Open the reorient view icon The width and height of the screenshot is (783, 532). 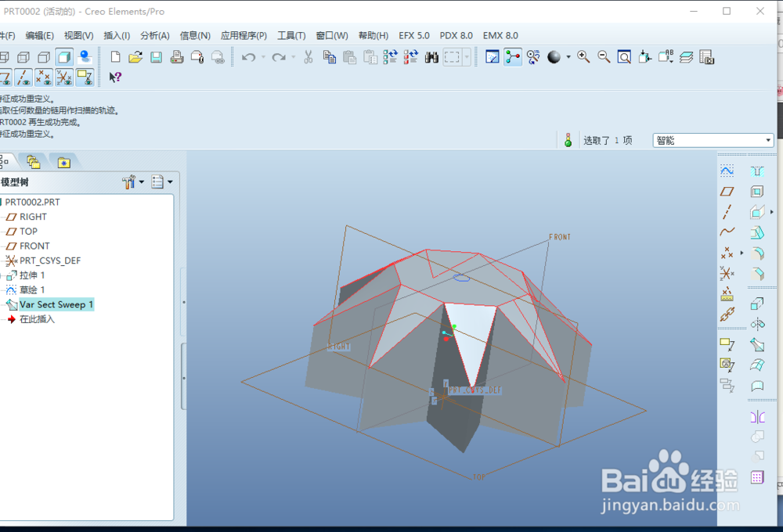(645, 57)
